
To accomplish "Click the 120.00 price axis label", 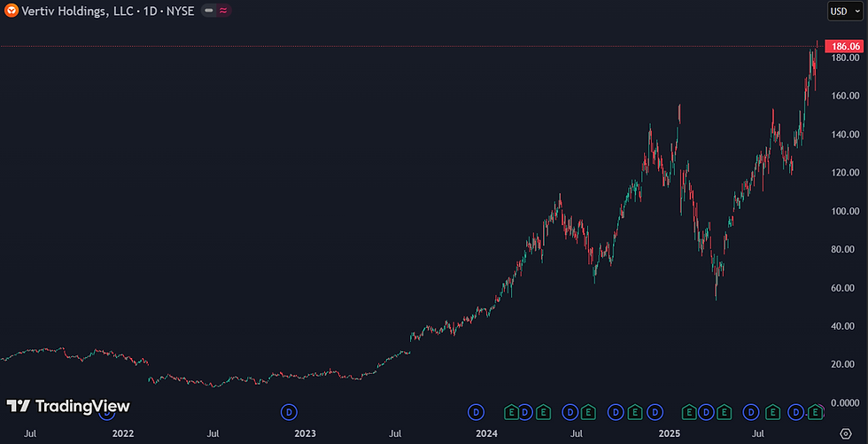I will point(847,173).
